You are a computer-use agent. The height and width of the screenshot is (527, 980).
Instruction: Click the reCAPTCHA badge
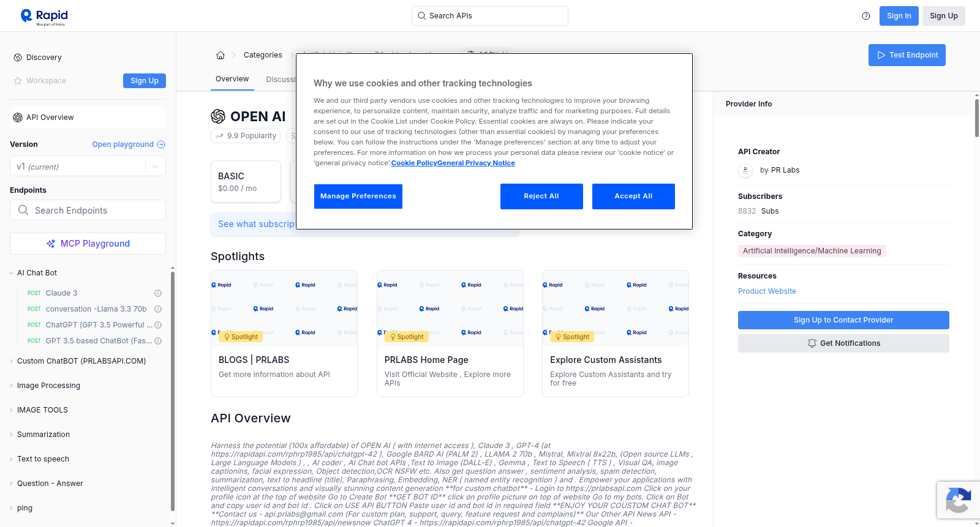pyautogui.click(x=958, y=500)
